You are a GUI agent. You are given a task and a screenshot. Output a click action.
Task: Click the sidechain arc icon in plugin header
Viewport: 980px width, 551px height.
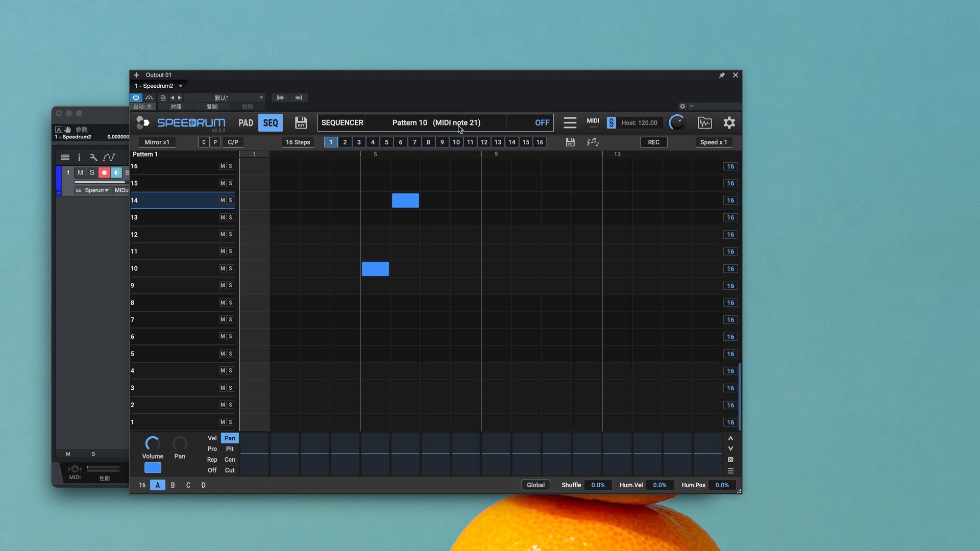[149, 97]
